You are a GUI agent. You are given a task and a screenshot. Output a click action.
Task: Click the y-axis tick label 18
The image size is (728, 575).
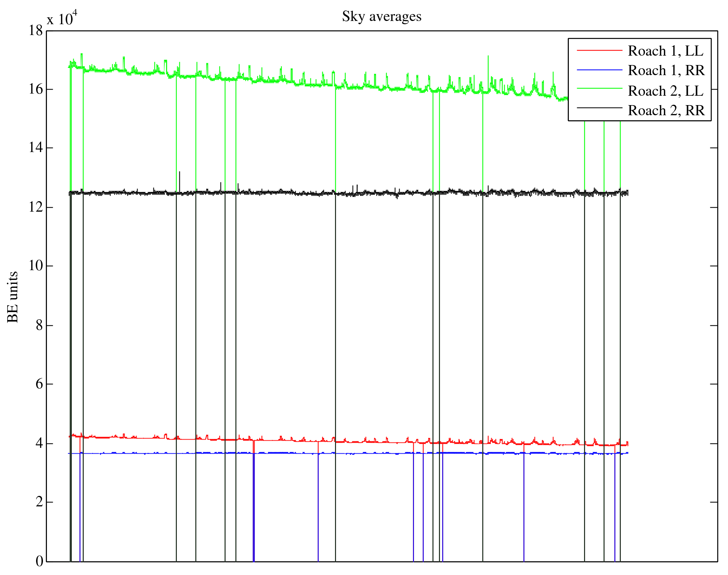coord(36,31)
